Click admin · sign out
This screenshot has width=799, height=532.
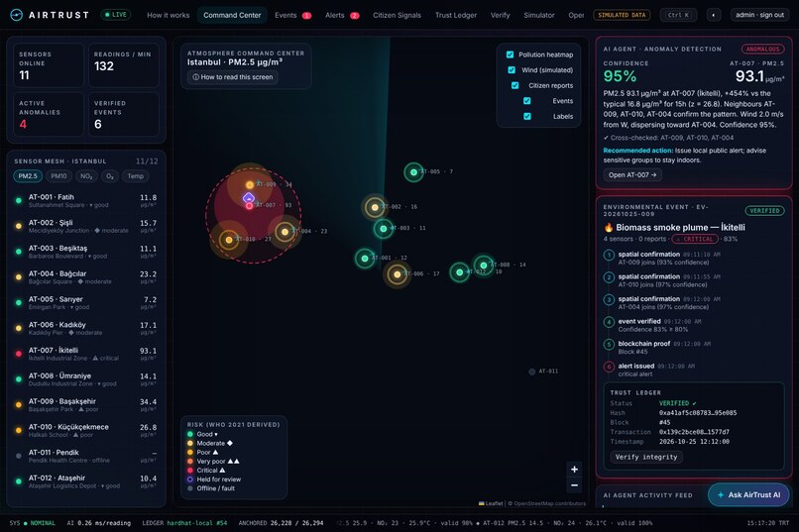(759, 15)
